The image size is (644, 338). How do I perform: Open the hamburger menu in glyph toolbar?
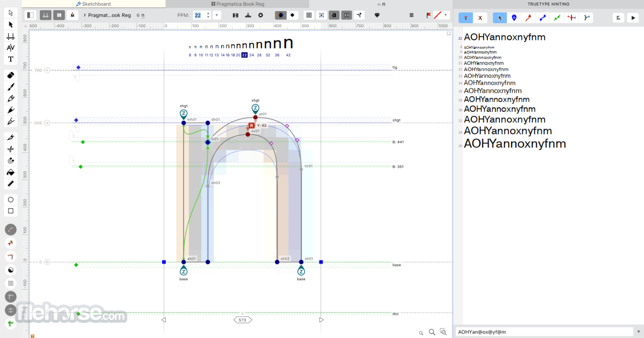pos(411,15)
